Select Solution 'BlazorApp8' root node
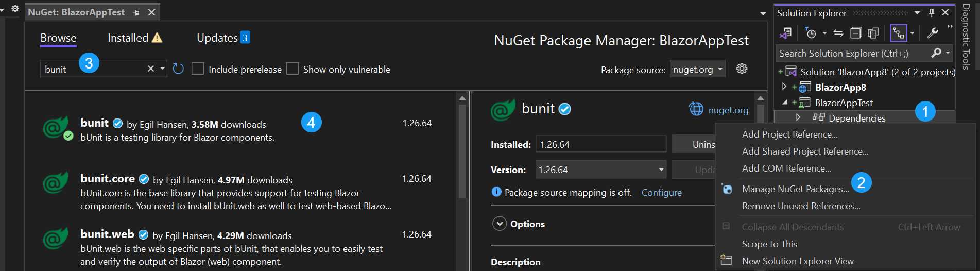The image size is (980, 271). tap(878, 72)
